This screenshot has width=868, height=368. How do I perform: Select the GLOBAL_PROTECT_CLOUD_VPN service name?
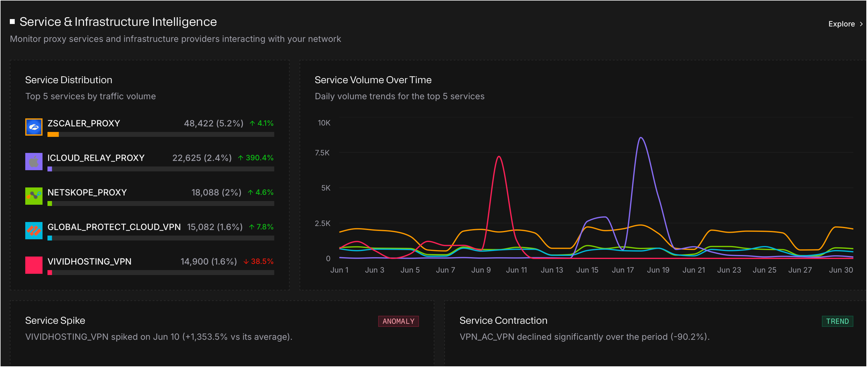(x=114, y=227)
